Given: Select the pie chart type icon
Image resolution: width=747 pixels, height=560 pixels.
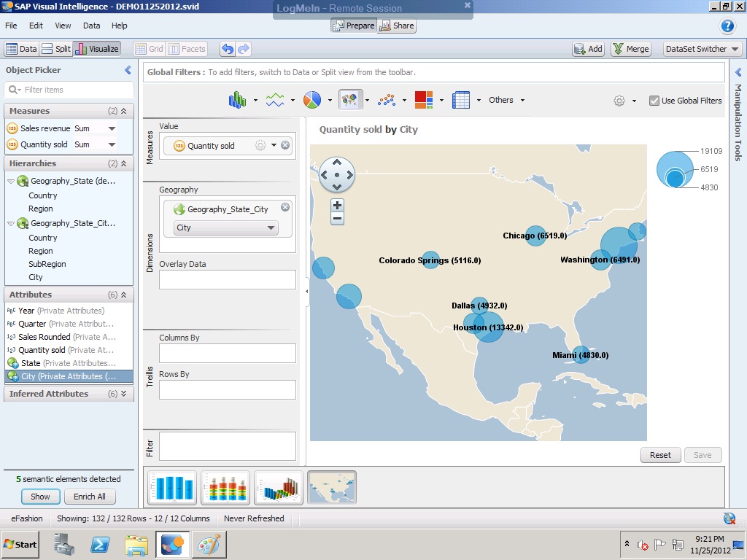Looking at the screenshot, I should click(312, 100).
